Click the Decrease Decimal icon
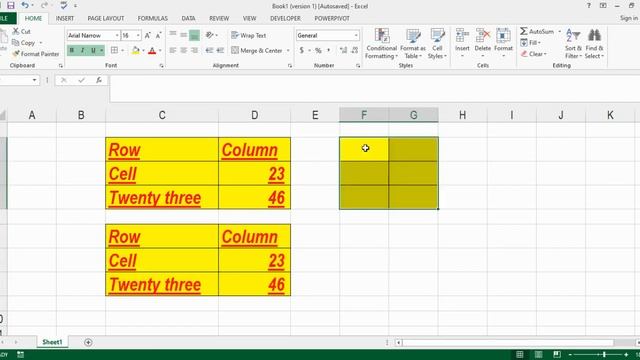Screen dimensions: 640x360 (x=355, y=50)
